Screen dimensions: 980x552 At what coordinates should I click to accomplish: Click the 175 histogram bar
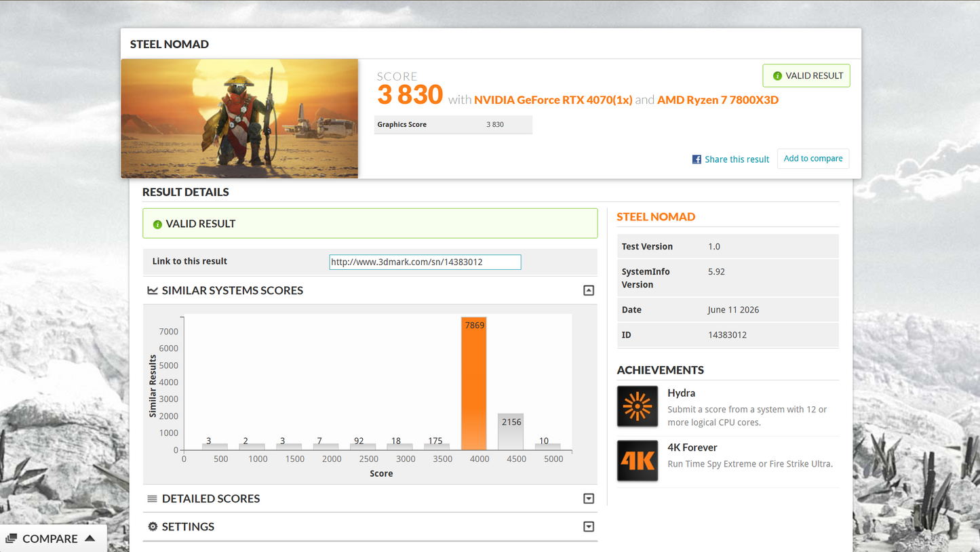coord(437,446)
